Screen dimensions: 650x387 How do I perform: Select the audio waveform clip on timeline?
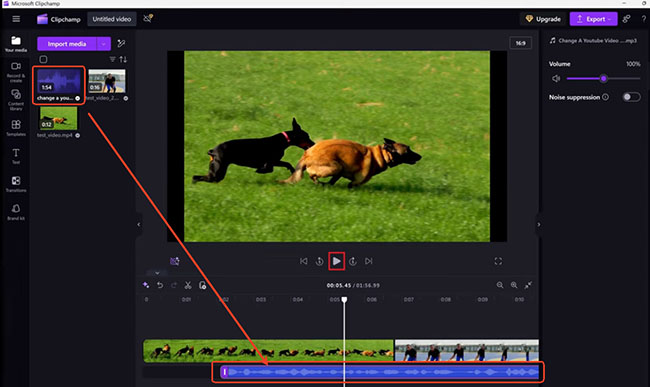(379, 372)
